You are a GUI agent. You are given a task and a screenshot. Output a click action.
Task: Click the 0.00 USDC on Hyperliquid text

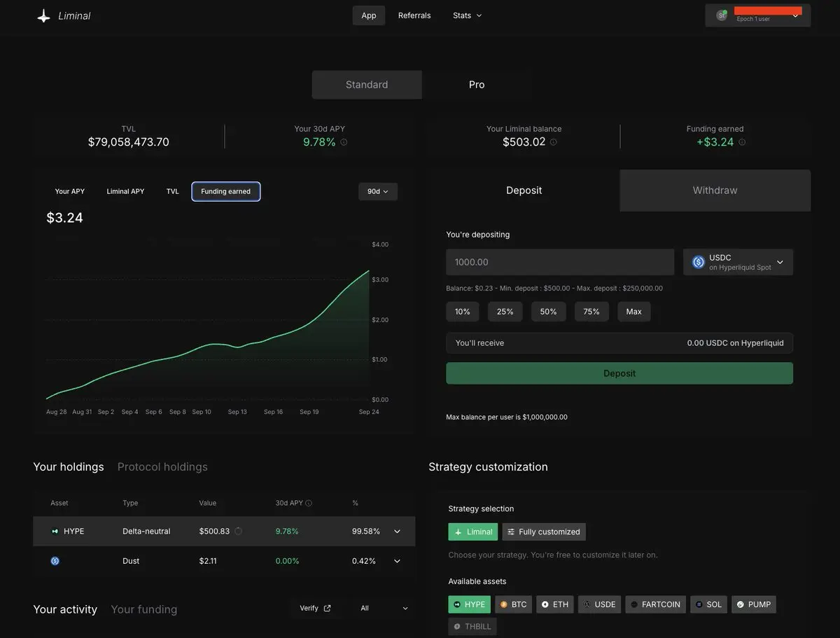coord(736,343)
